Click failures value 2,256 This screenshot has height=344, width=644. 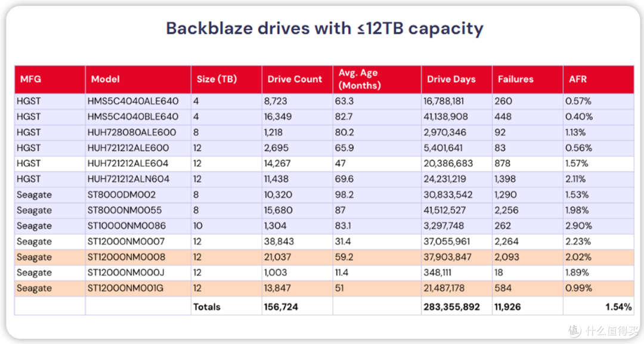tap(506, 210)
